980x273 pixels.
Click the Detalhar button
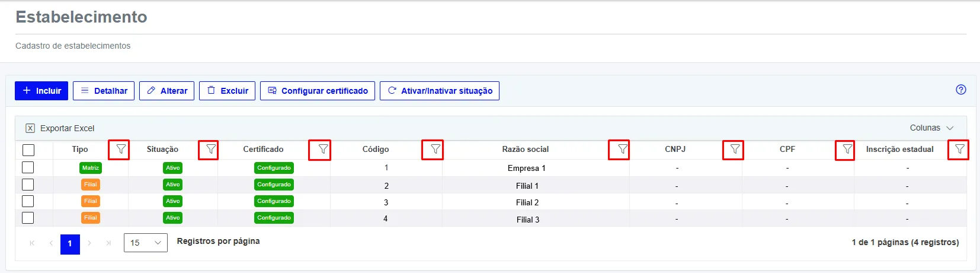click(104, 91)
